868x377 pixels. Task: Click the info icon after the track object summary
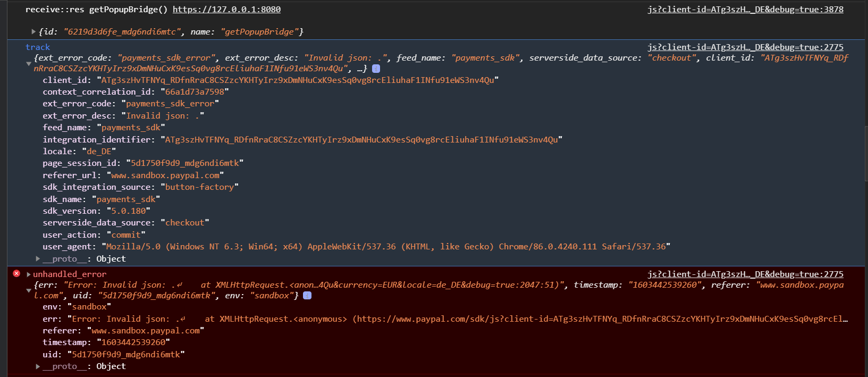(376, 69)
